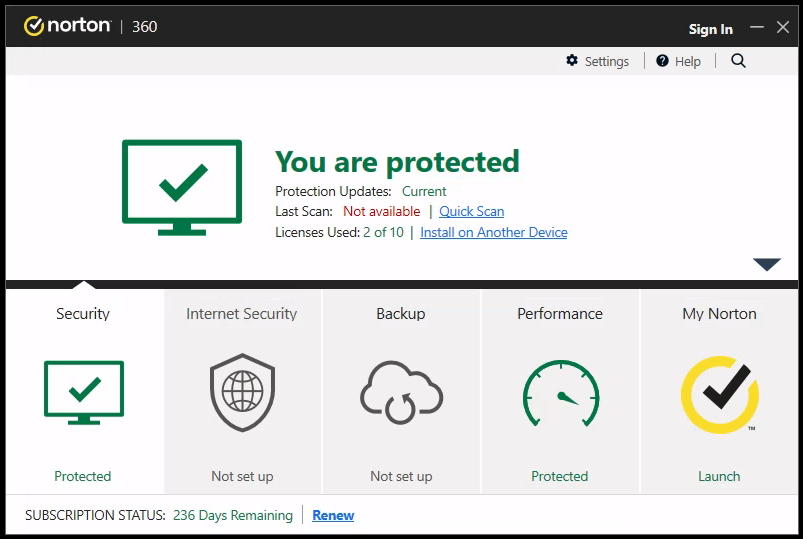
Task: Click the Quick Scan link
Action: (x=472, y=211)
